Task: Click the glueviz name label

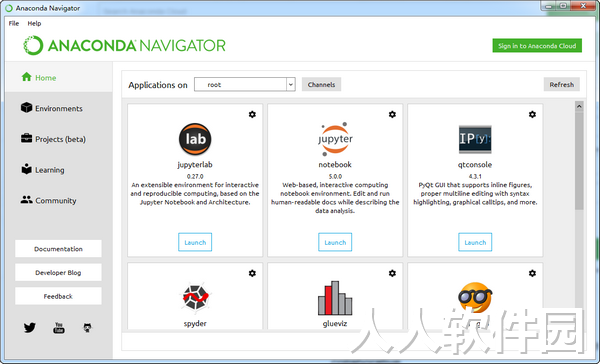Action: (335, 324)
